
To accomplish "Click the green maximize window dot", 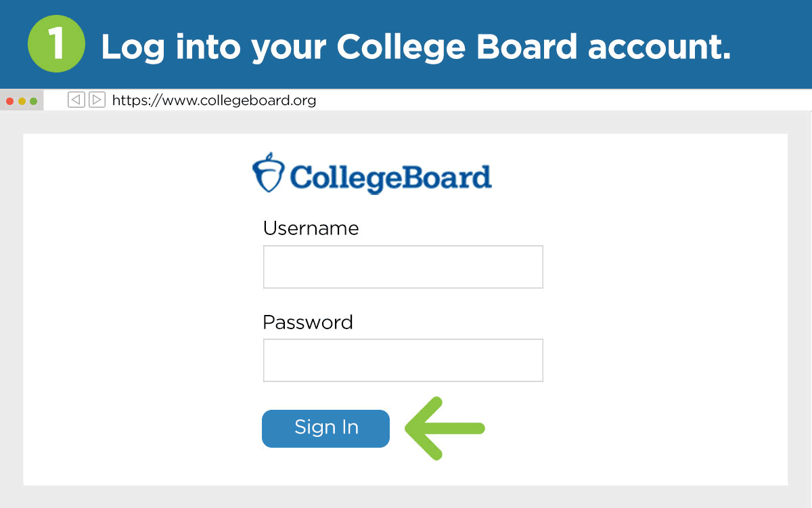I will tap(33, 101).
